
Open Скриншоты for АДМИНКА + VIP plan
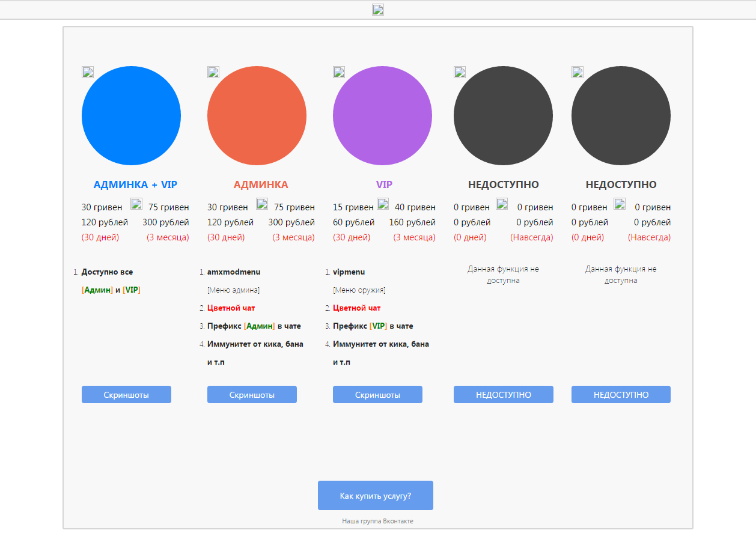(x=126, y=395)
